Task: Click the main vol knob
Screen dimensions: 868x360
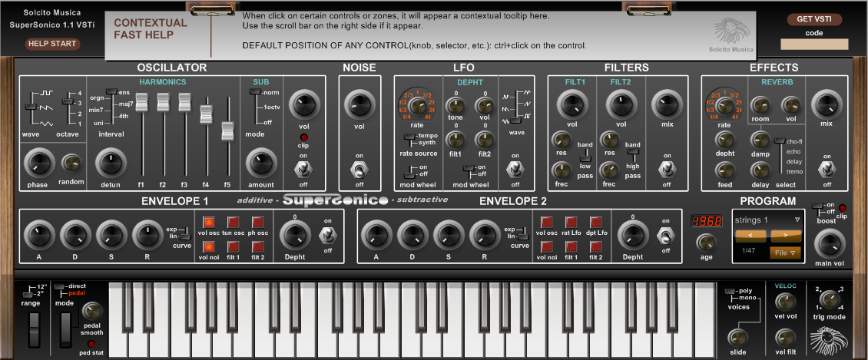Action: point(830,244)
